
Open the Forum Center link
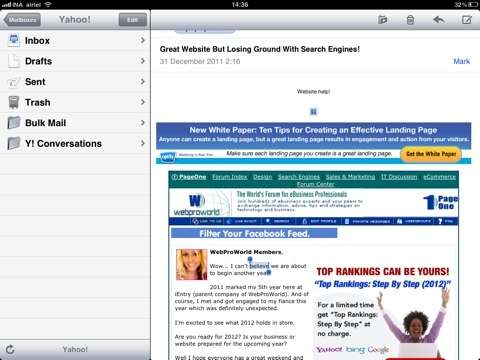pyautogui.click(x=315, y=184)
